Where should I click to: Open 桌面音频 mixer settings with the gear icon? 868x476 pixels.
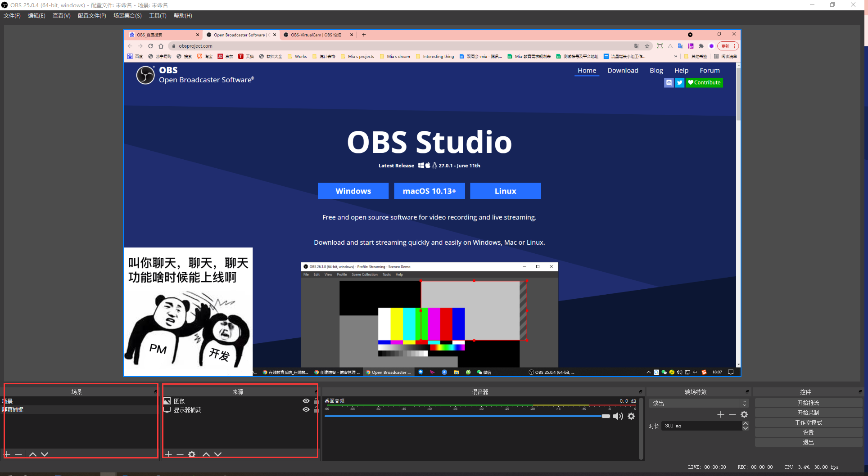(631, 416)
